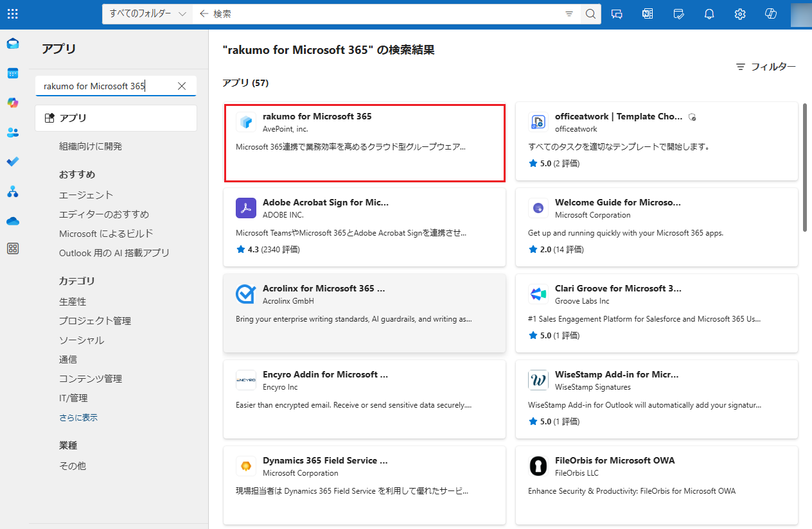Screen dimensions: 812x529
Task: Open search filter options icon
Action: (569, 13)
